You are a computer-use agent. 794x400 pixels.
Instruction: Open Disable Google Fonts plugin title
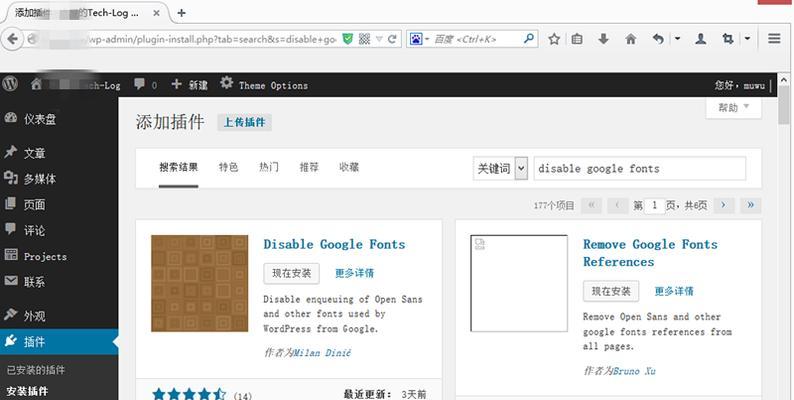pos(334,244)
